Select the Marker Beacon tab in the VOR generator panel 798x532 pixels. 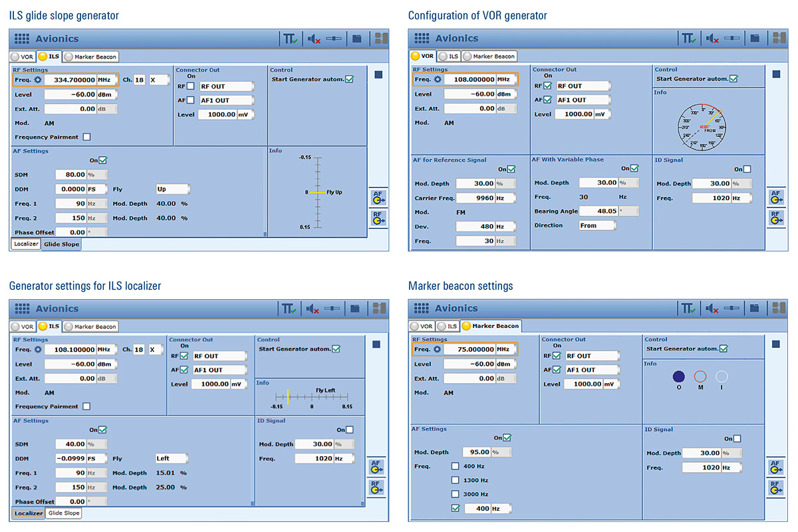coord(489,57)
